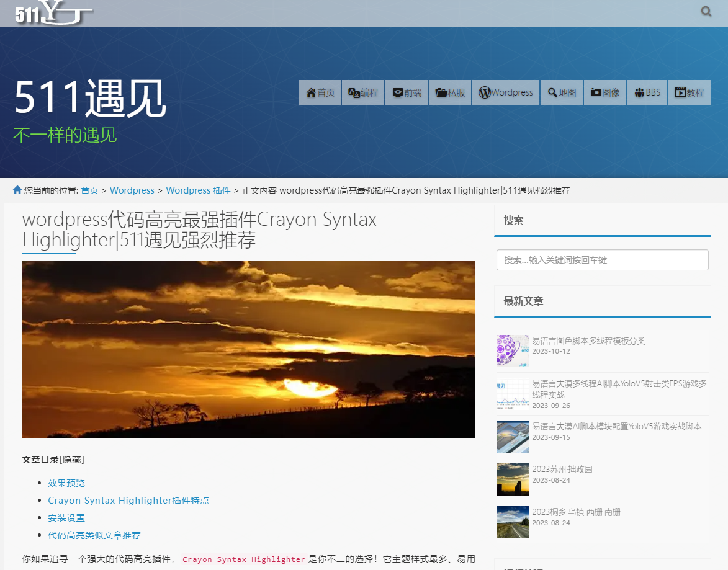The image size is (728, 570).
Task: Open the Wordpress breadcrumb link
Action: pos(132,190)
